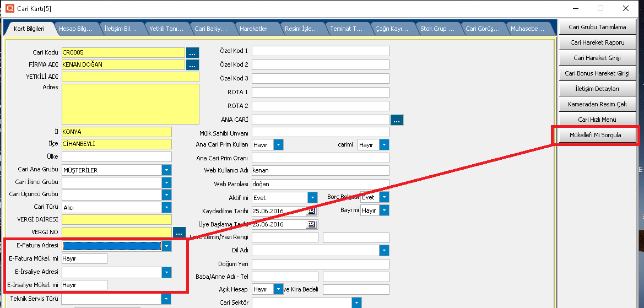Select the Teminat tab
The width and height of the screenshot is (644, 308).
click(347, 29)
